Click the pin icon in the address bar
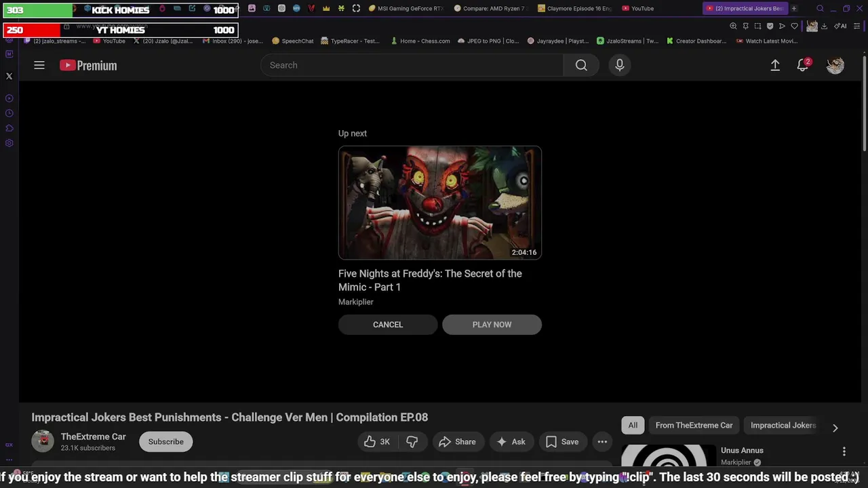The height and width of the screenshot is (488, 868). (745, 26)
